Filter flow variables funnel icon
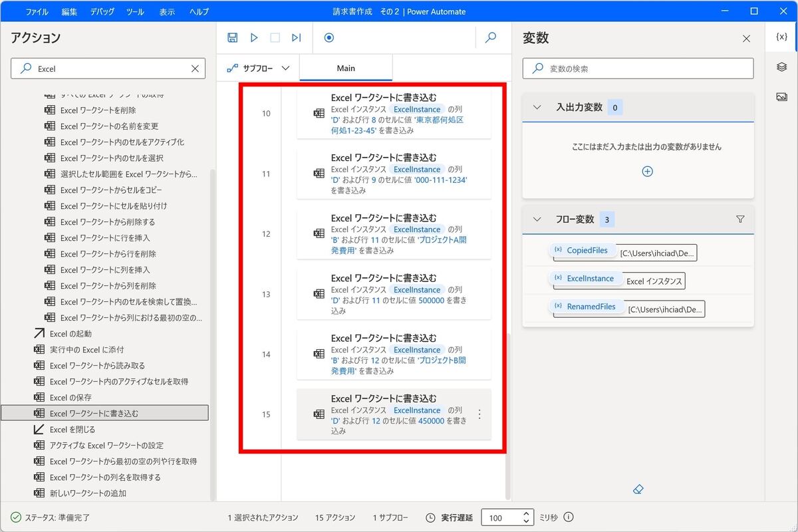798x532 pixels. tap(740, 219)
